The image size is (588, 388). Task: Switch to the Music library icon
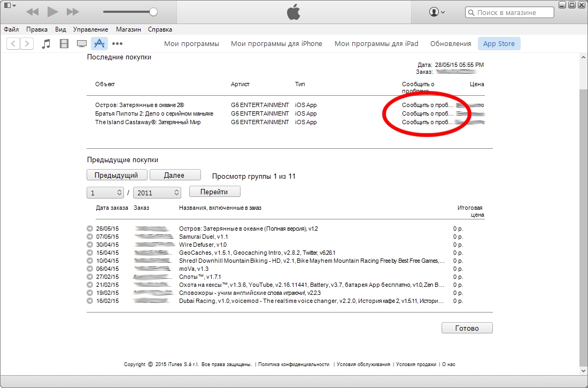[46, 43]
